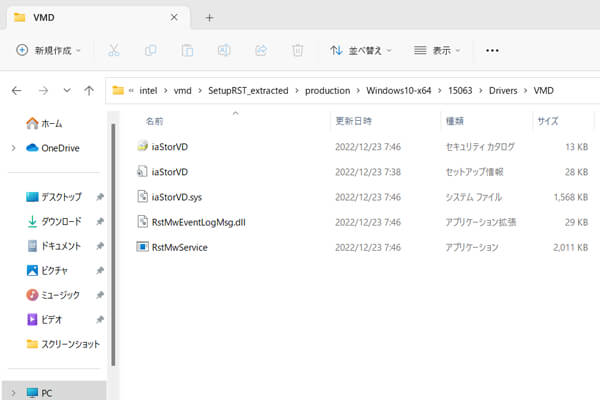Sort by 種類 column header

point(455,121)
